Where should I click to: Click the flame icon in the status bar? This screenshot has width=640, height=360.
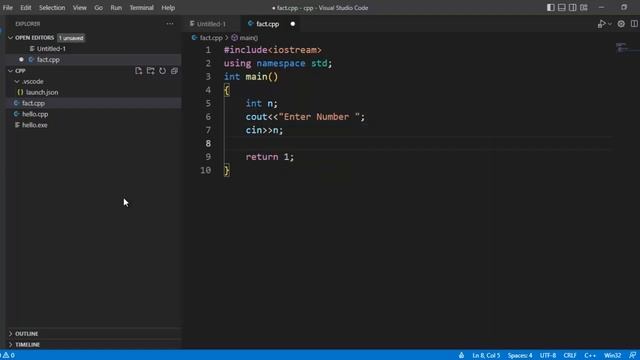coord(461,355)
